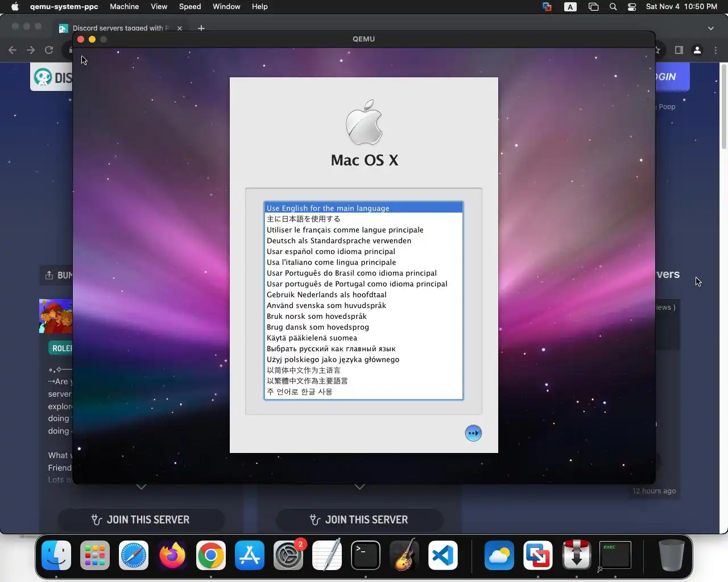
Task: Reload the page in Chrome
Action: (49, 50)
